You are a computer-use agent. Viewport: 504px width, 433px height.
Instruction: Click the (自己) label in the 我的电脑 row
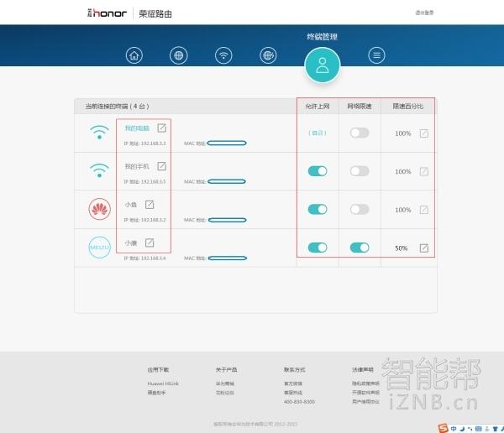318,133
